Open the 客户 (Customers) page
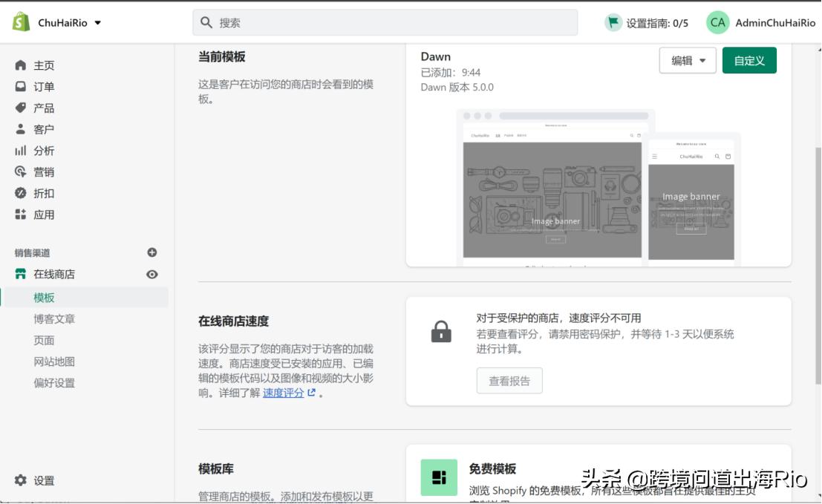 pyautogui.click(x=45, y=128)
